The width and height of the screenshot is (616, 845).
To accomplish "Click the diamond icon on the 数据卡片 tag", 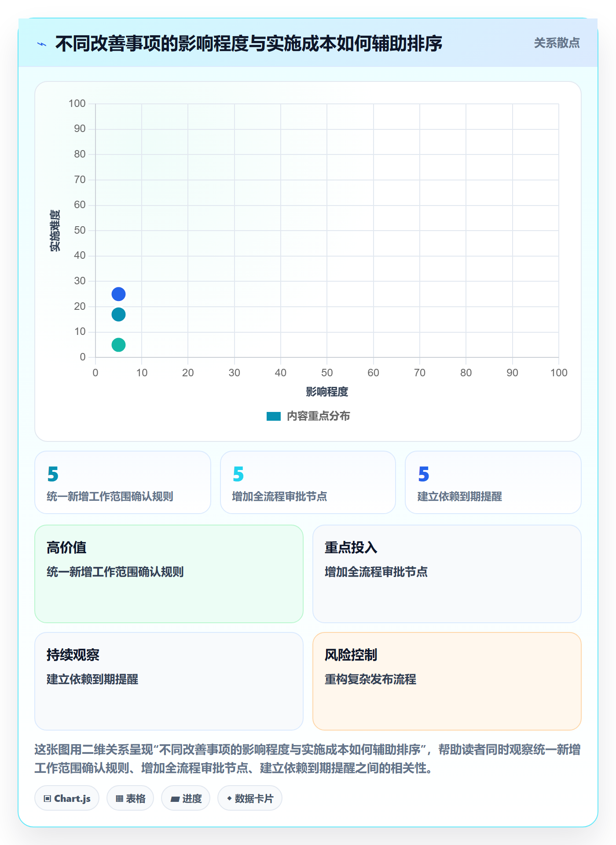I will 229,798.
